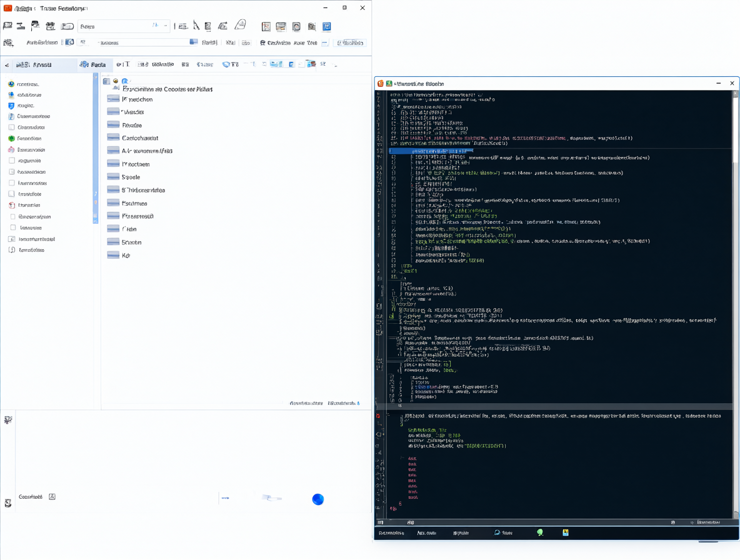
Task: Click the icon in the left window's bottom-left corner
Action: coord(8,503)
